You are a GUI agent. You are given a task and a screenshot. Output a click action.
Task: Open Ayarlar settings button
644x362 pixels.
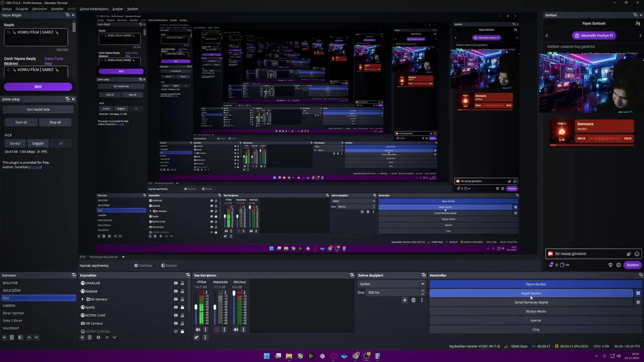[x=535, y=320]
